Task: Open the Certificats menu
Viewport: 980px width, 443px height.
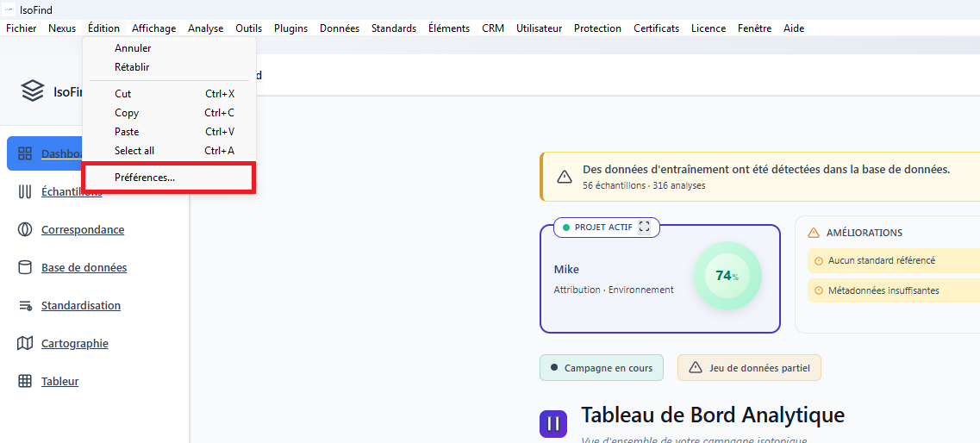Action: point(656,28)
